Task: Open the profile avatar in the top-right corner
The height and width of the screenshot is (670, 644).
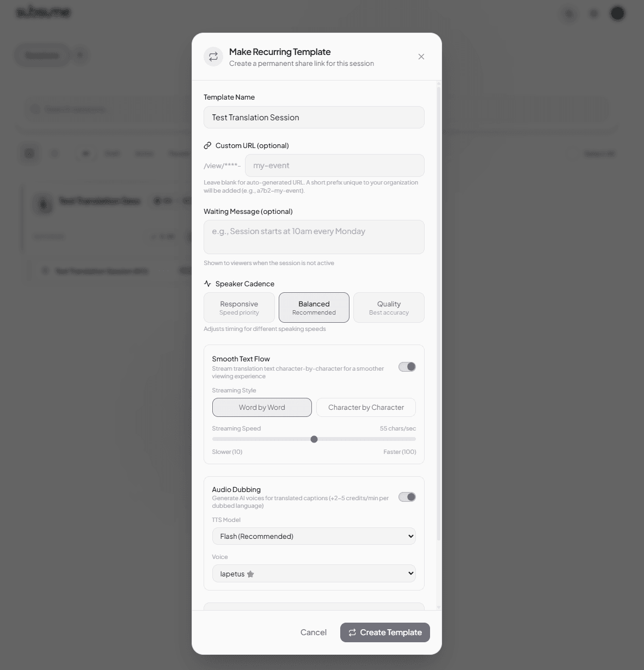Action: point(617,13)
